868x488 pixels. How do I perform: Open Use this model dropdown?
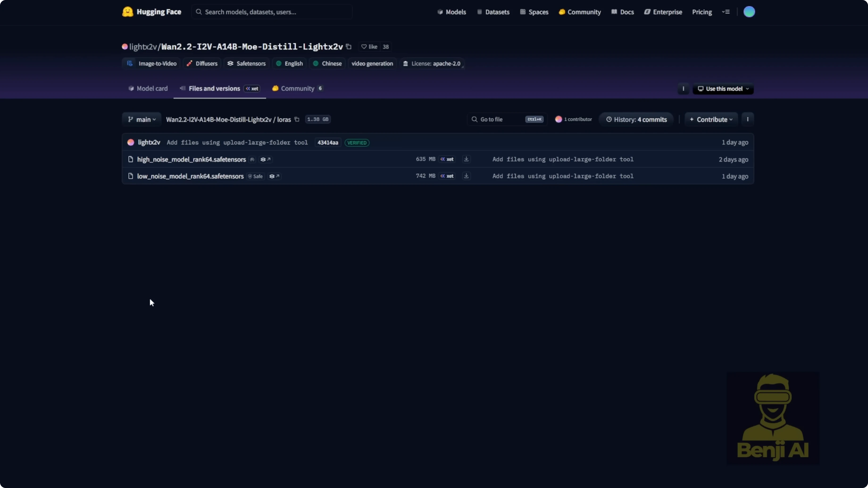723,89
